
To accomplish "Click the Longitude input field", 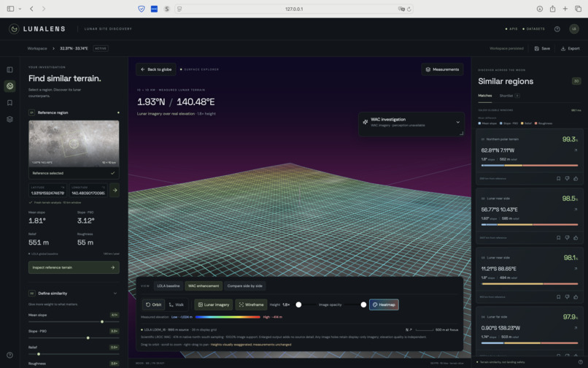I will click(x=88, y=191).
